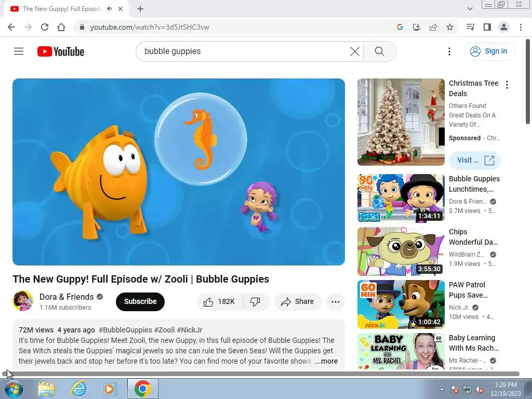The width and height of the screenshot is (532, 399).
Task: Toggle Chrome side panel
Action: 487,27
